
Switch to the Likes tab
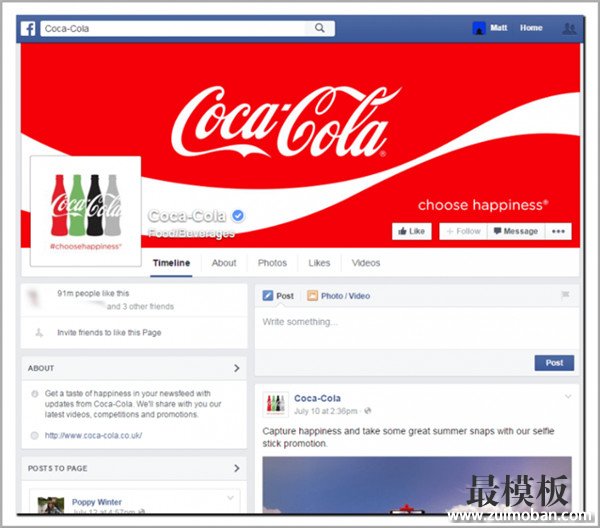tap(319, 263)
